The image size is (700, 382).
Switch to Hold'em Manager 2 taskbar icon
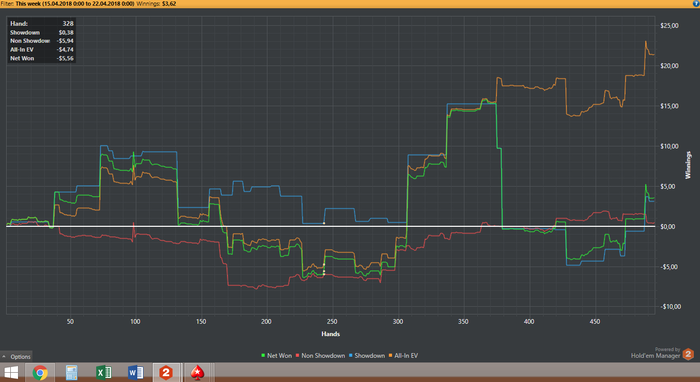(x=166, y=372)
